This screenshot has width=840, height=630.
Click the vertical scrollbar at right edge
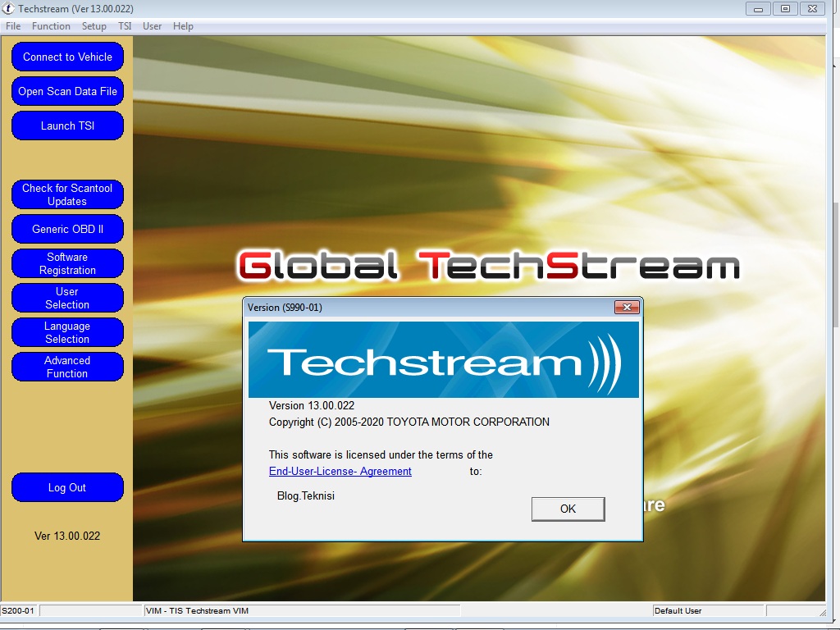tap(836, 265)
